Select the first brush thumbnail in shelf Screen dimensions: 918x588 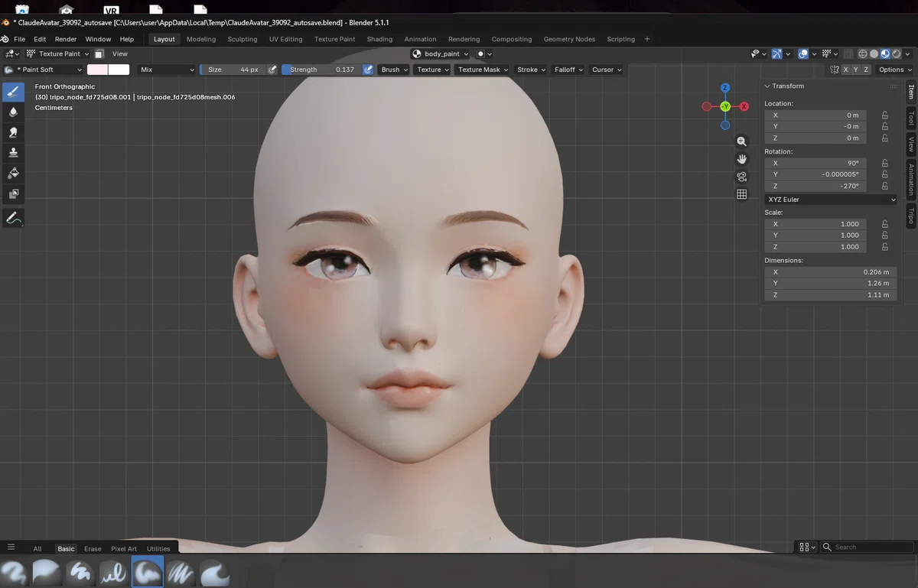click(14, 573)
